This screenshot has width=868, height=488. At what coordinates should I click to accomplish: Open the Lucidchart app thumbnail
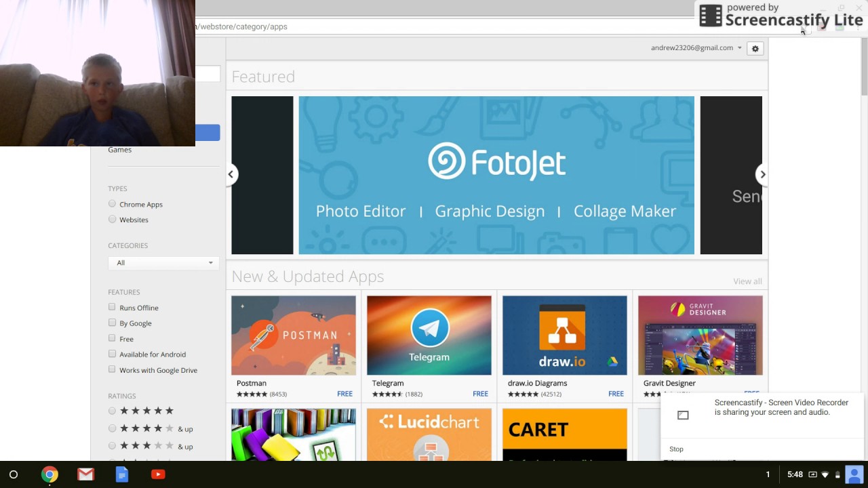pyautogui.click(x=429, y=434)
